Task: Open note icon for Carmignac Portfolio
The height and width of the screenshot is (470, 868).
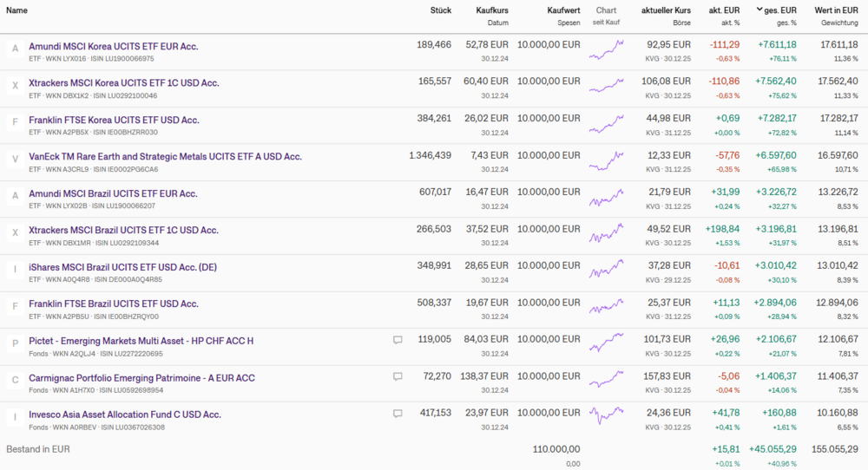Action: [x=398, y=377]
